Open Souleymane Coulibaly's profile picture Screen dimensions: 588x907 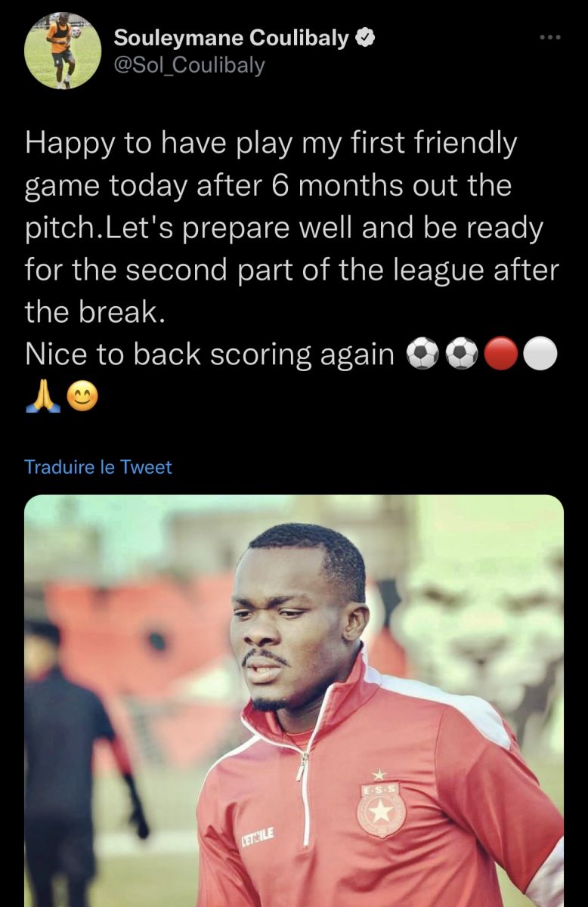pos(63,51)
